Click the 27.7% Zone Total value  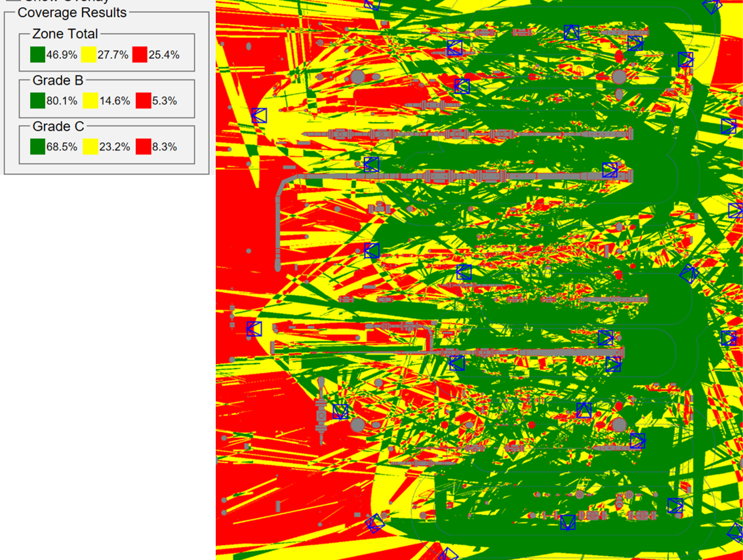click(113, 55)
